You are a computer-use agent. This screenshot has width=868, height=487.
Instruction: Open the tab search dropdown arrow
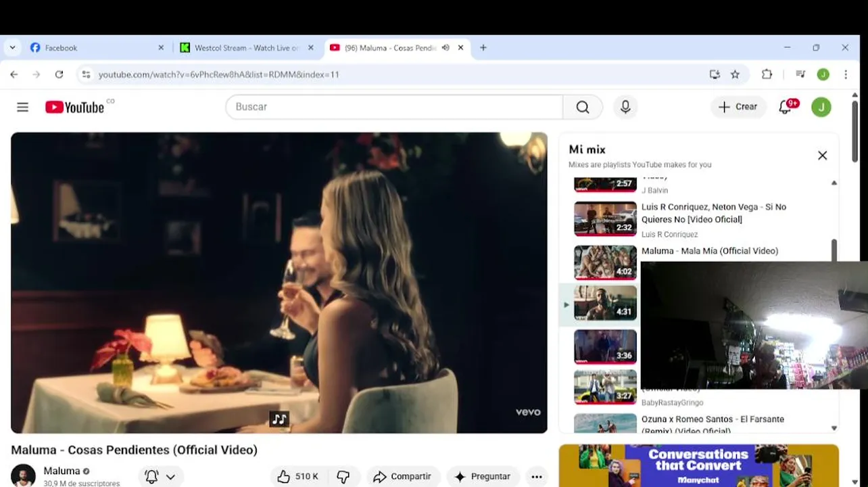[12, 48]
